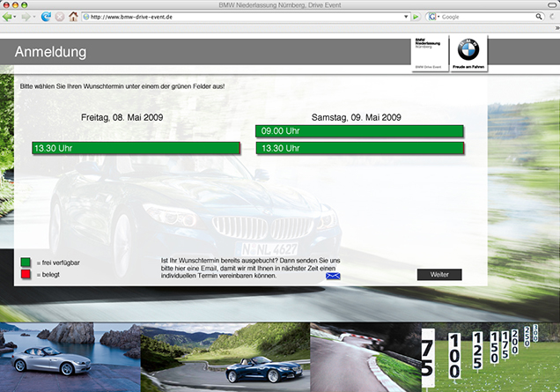Click inside the URL address field
Viewport: 560px width, 392px height.
click(x=238, y=17)
